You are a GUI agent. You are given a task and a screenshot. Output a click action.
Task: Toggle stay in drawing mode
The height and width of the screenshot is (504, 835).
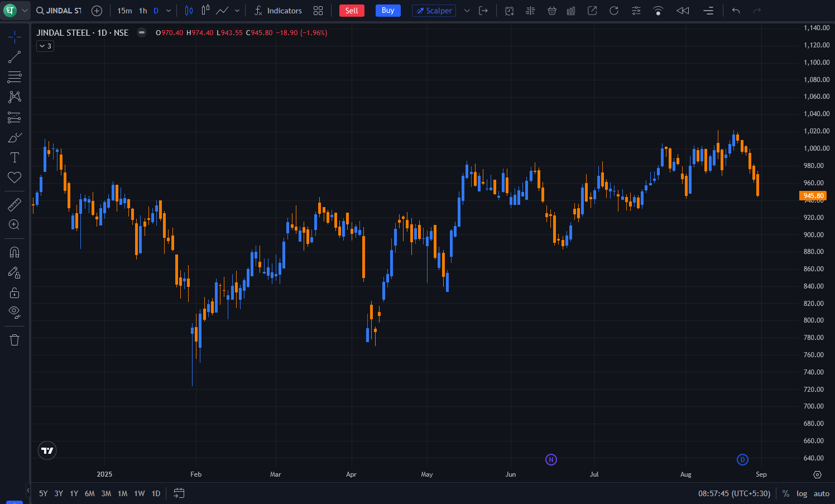15,272
